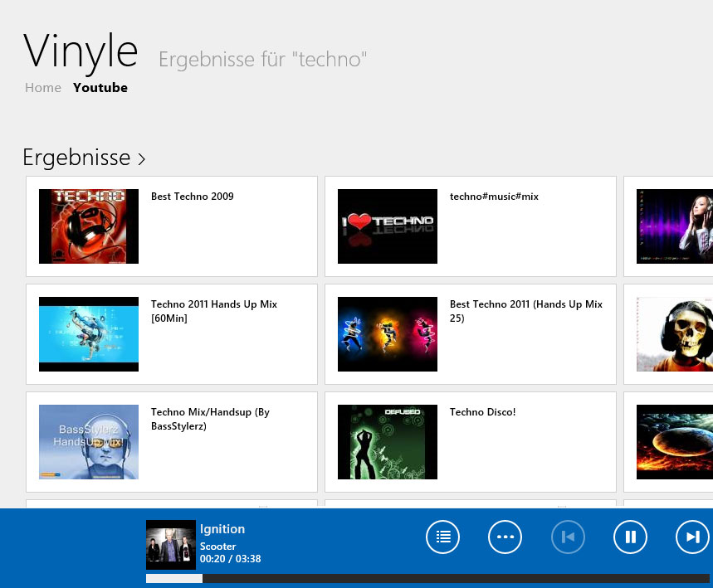Skip to the next track

[x=692, y=537]
